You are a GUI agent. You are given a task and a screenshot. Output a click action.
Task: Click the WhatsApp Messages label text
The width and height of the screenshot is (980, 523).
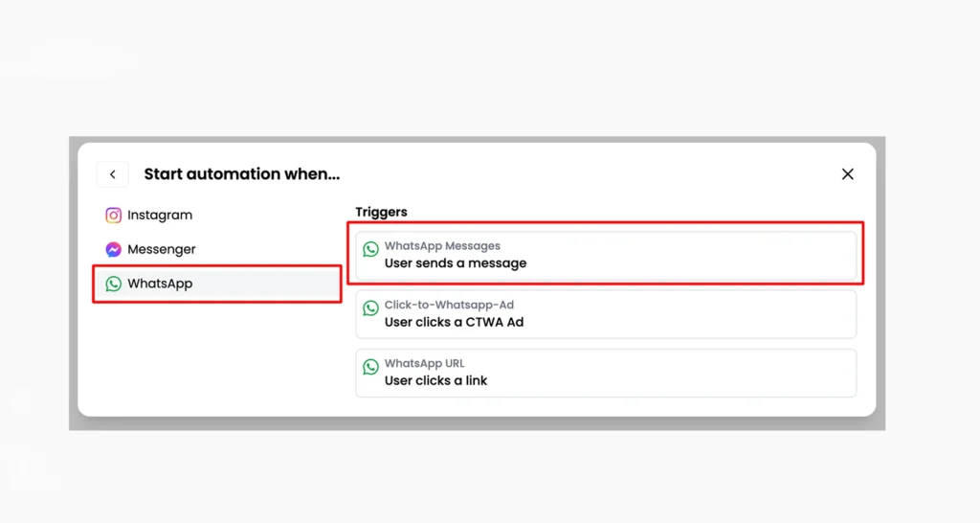tap(442, 246)
